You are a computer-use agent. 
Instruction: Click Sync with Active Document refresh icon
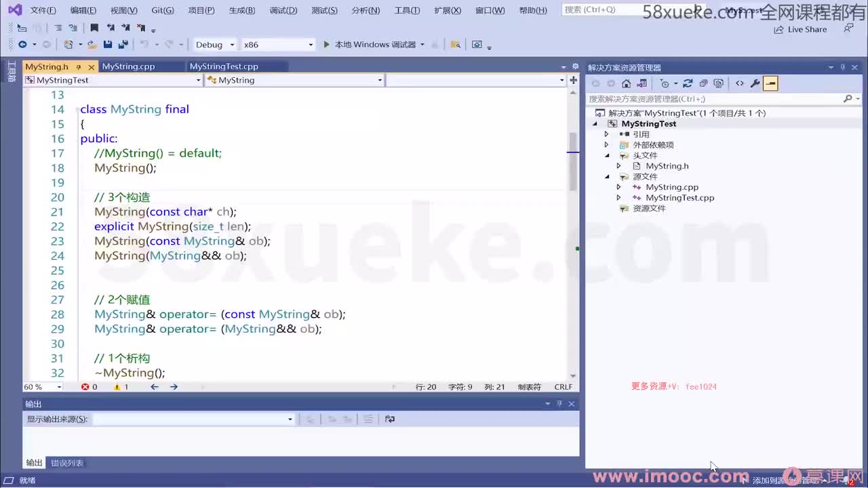pos(688,83)
